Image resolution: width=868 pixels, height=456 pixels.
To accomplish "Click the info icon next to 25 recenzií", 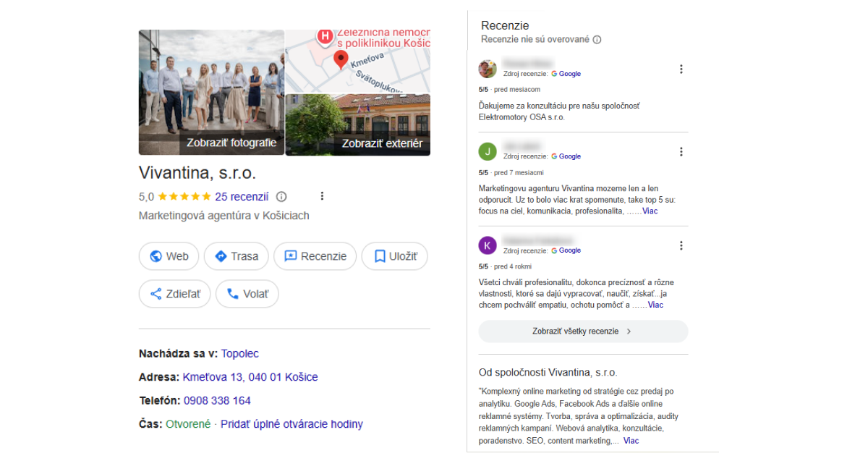I will [282, 196].
